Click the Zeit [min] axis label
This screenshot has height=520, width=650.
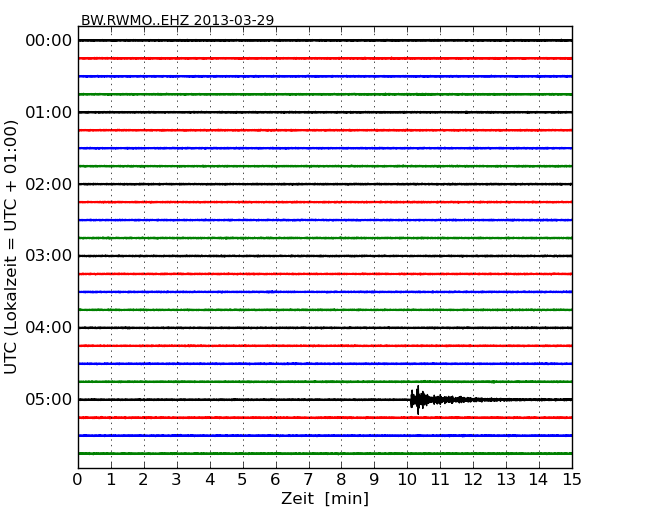coord(325,498)
